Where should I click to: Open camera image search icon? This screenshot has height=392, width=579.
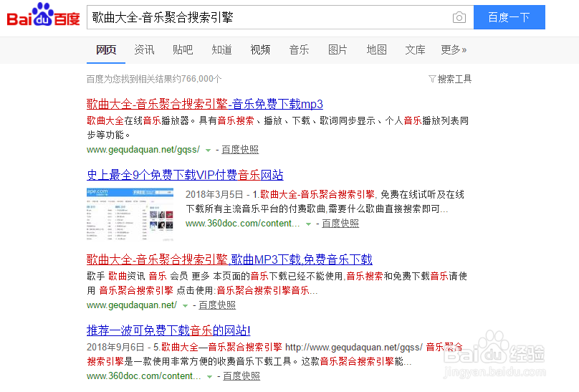[x=459, y=17]
